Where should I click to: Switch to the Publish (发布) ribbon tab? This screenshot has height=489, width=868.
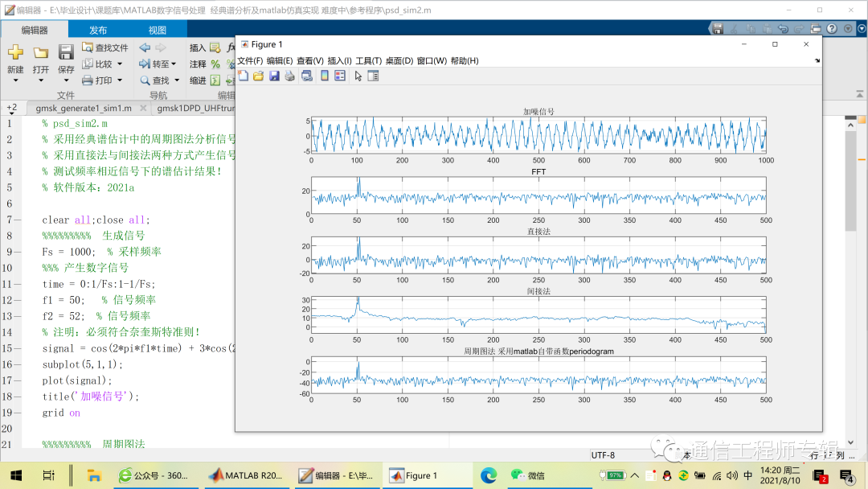98,30
